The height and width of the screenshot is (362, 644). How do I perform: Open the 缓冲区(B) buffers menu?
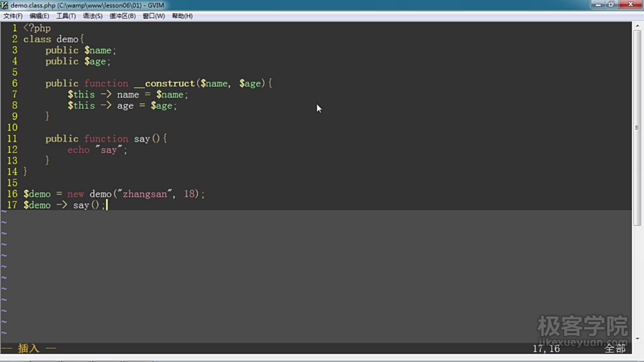coord(122,16)
